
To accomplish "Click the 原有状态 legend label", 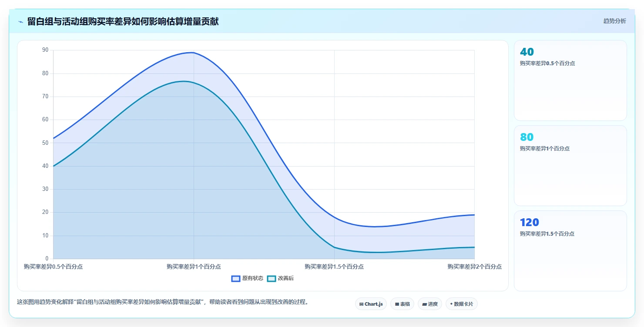I will click(x=253, y=278).
